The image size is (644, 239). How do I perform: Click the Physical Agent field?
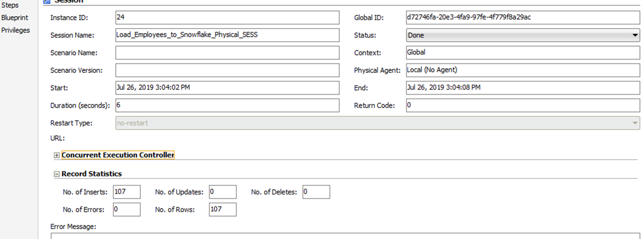522,70
